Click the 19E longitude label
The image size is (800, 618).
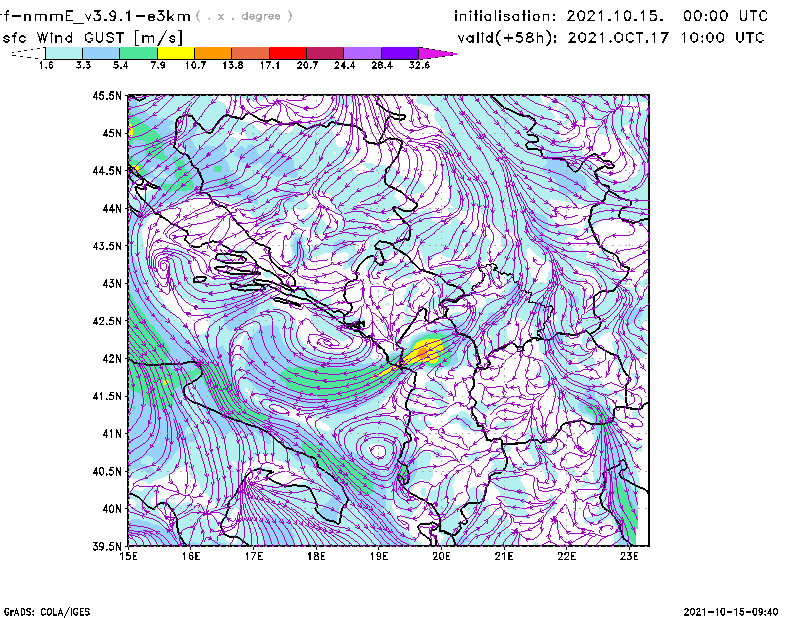click(379, 556)
